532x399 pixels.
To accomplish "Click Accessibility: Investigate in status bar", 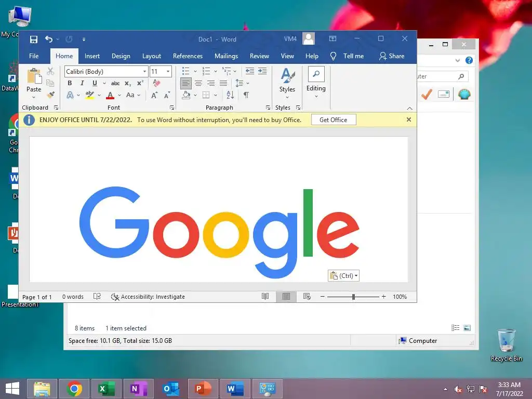I will (x=148, y=297).
